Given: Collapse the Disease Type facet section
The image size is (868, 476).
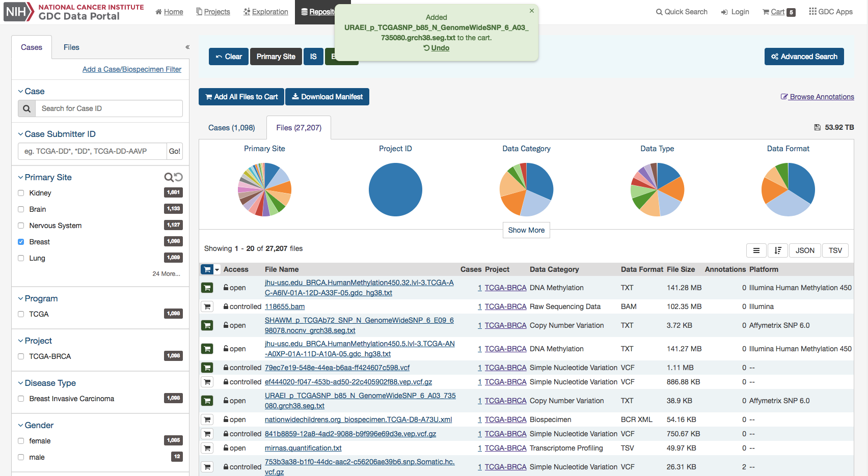Looking at the screenshot, I should point(20,383).
